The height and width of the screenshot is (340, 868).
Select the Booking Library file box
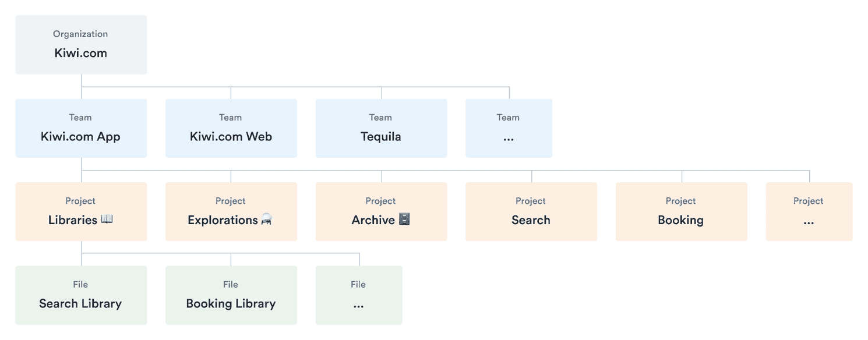tap(231, 295)
